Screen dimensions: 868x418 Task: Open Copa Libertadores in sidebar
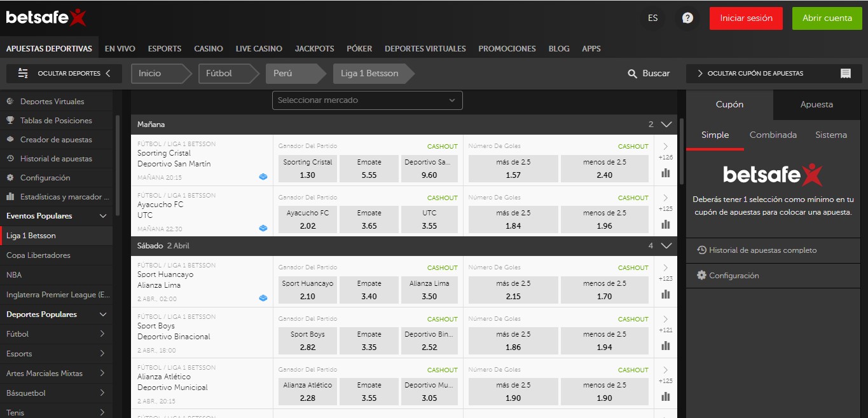[x=56, y=255]
